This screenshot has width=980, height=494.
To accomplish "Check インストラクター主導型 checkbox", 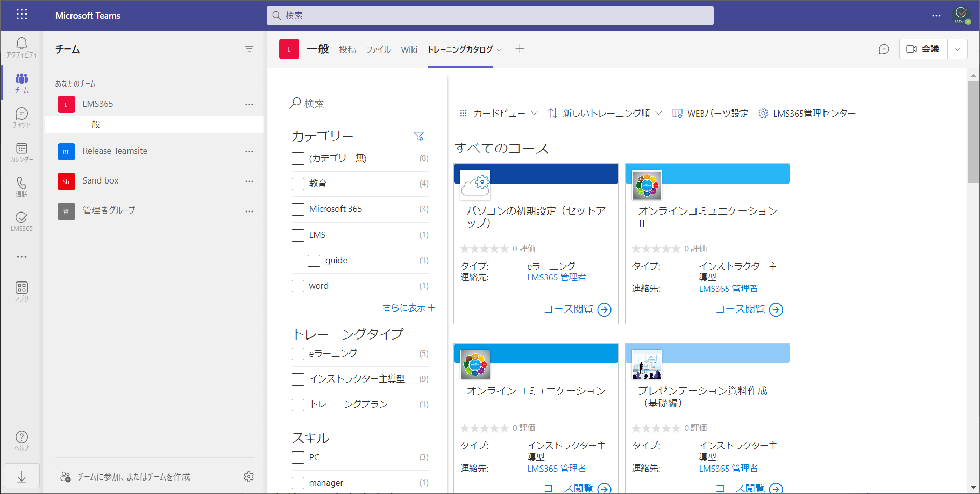I will pyautogui.click(x=298, y=379).
